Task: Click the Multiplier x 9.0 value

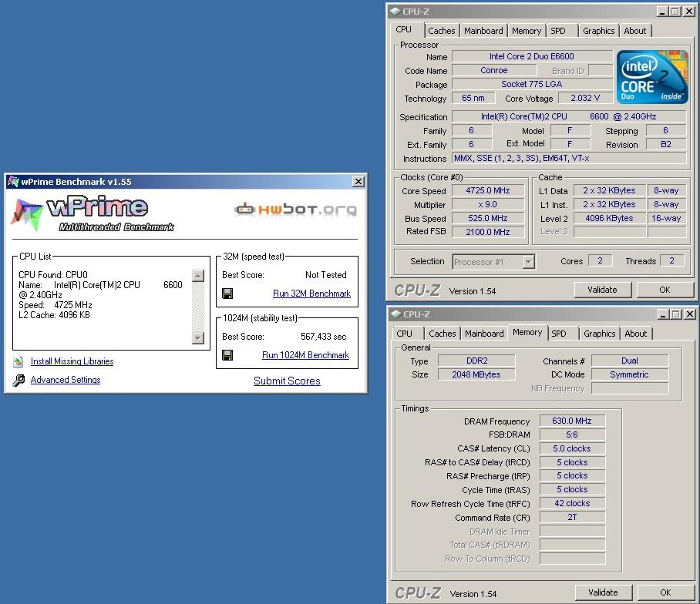Action: pos(488,204)
